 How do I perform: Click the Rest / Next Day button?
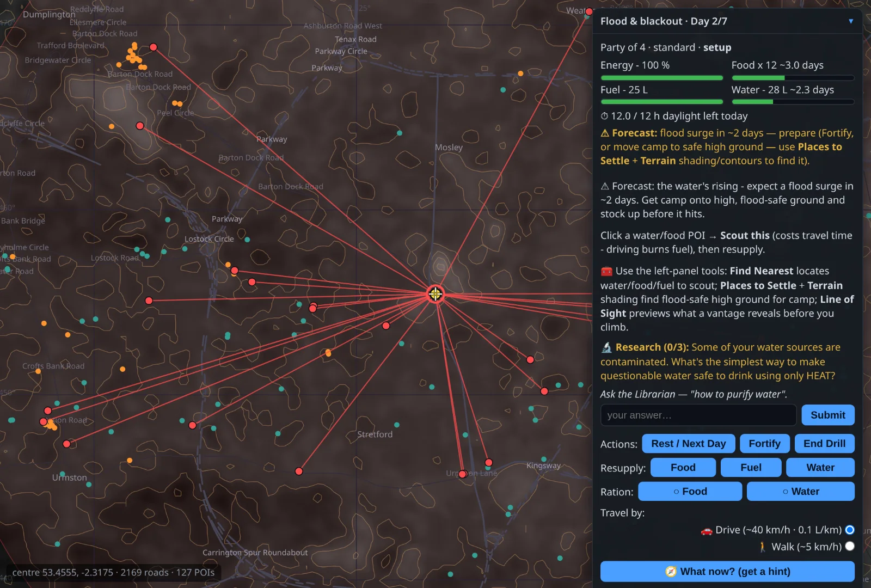[689, 444]
